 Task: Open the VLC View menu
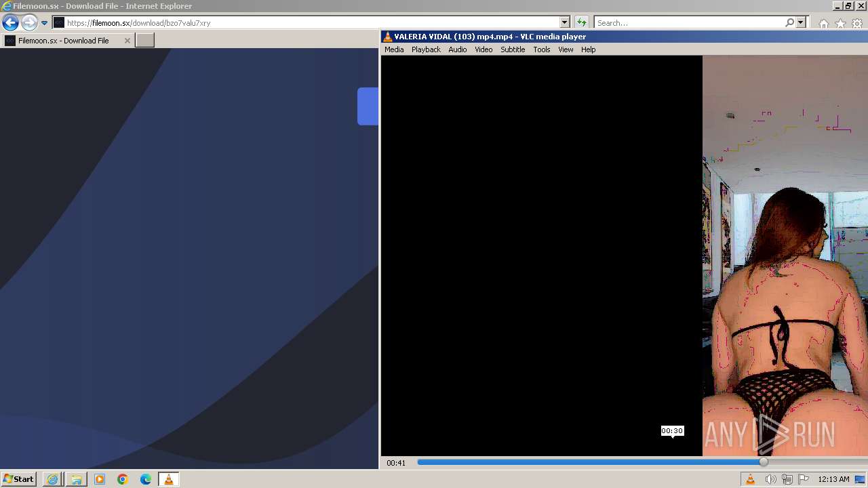[566, 49]
